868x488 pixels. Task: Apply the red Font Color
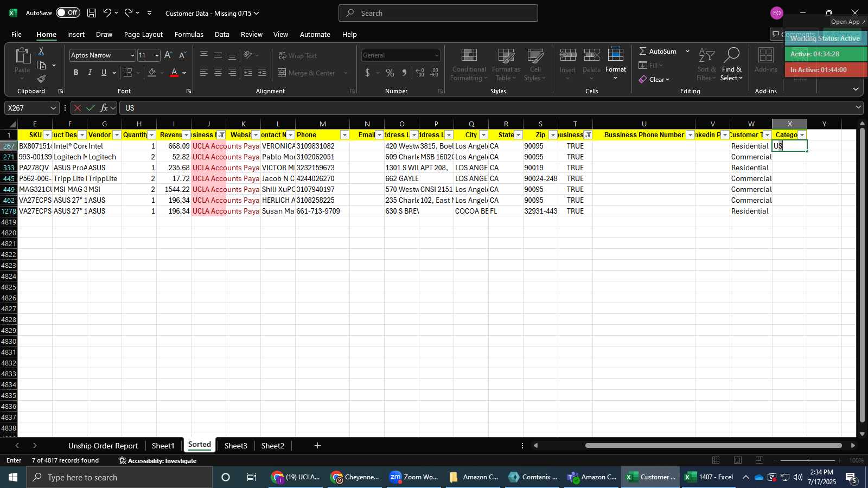click(174, 73)
